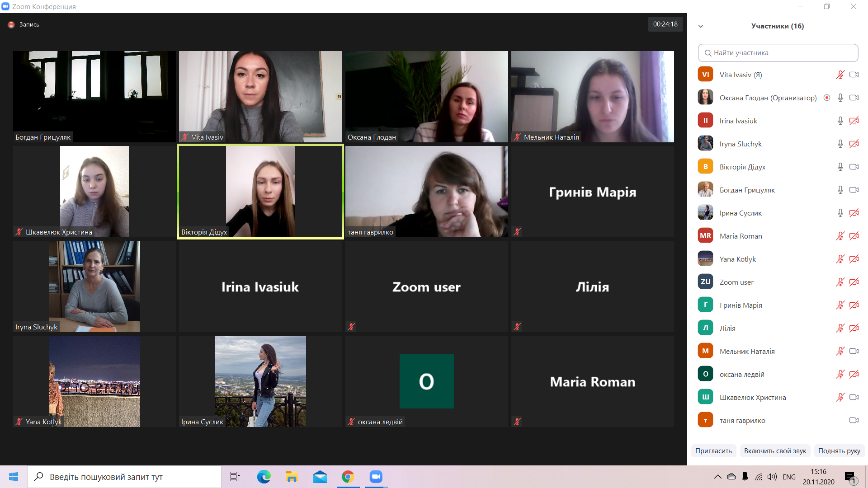Click the Zoom icon in the taskbar
868x488 pixels.
click(376, 477)
